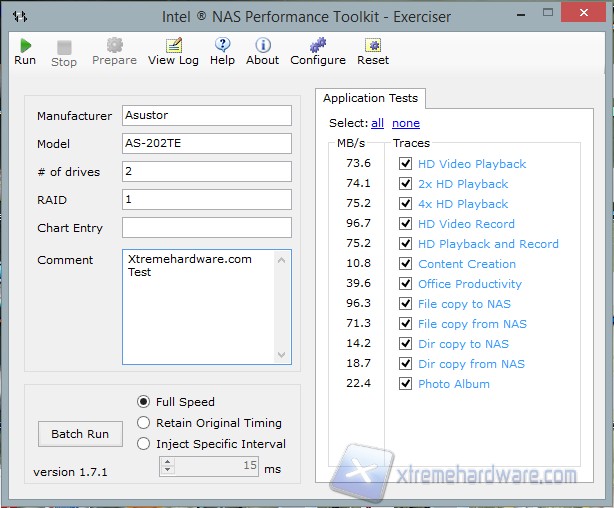Toggle the Office Productivity checkbox
614x508 pixels.
tap(405, 284)
